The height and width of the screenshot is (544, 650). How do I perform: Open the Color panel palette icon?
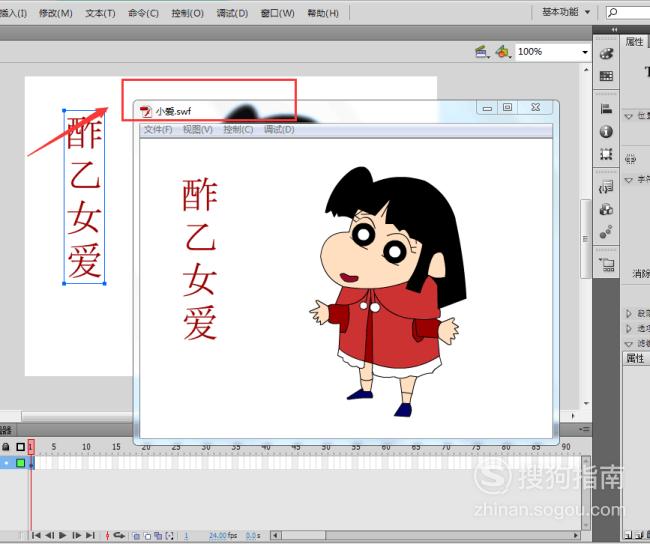coord(606,54)
